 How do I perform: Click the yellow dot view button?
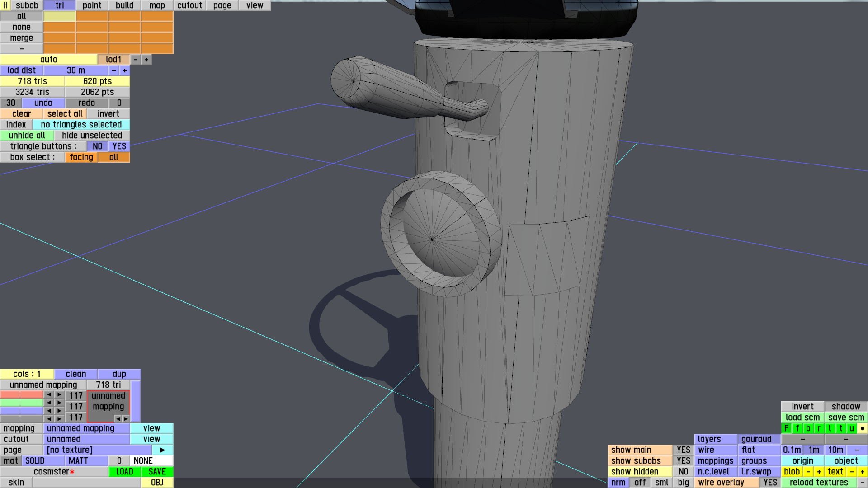click(862, 428)
